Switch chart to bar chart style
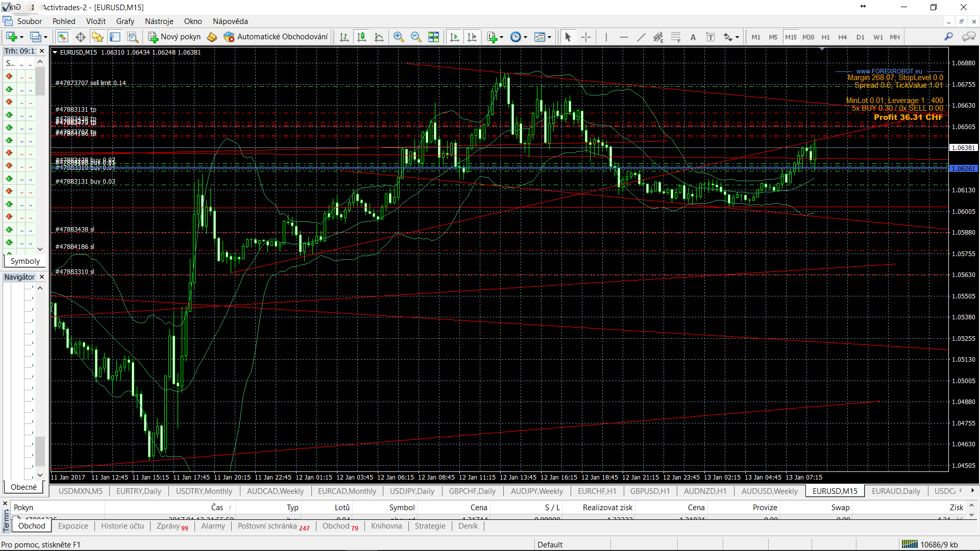980x551 pixels. pos(345,37)
